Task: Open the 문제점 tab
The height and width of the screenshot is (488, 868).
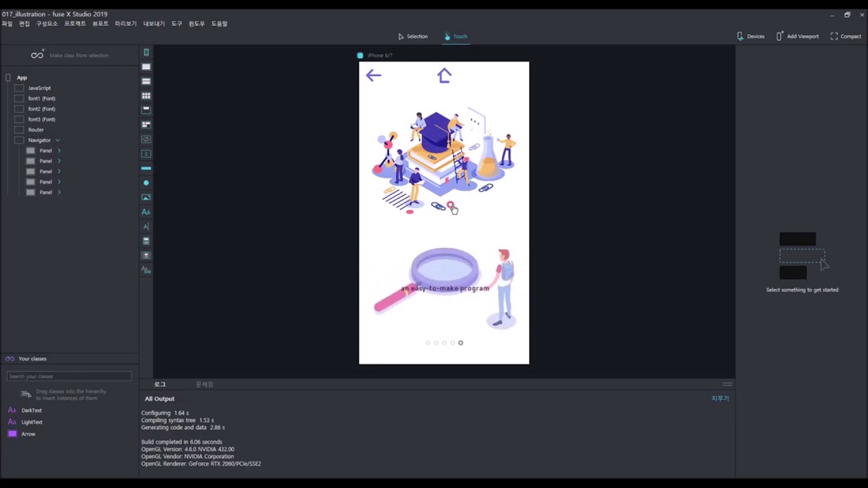Action: pos(204,384)
